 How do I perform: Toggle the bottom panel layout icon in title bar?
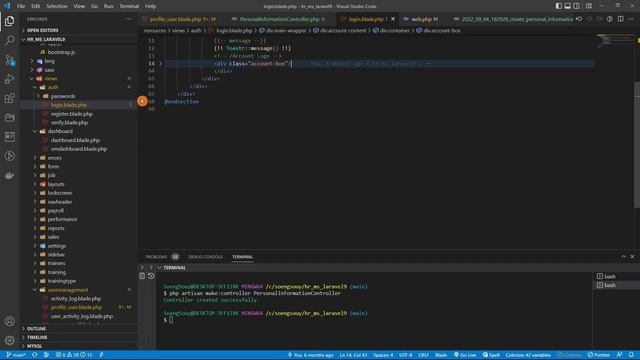click(567, 6)
